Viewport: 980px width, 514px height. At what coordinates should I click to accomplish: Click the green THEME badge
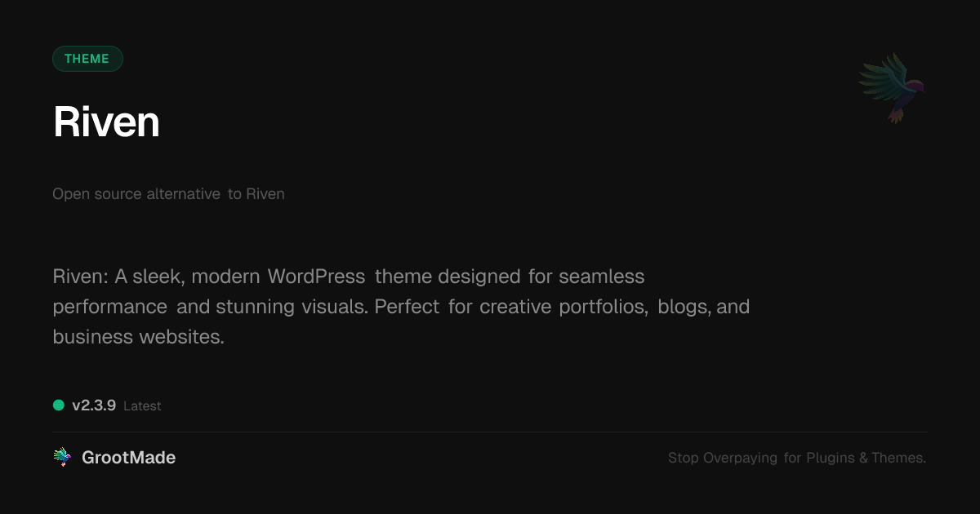87,59
